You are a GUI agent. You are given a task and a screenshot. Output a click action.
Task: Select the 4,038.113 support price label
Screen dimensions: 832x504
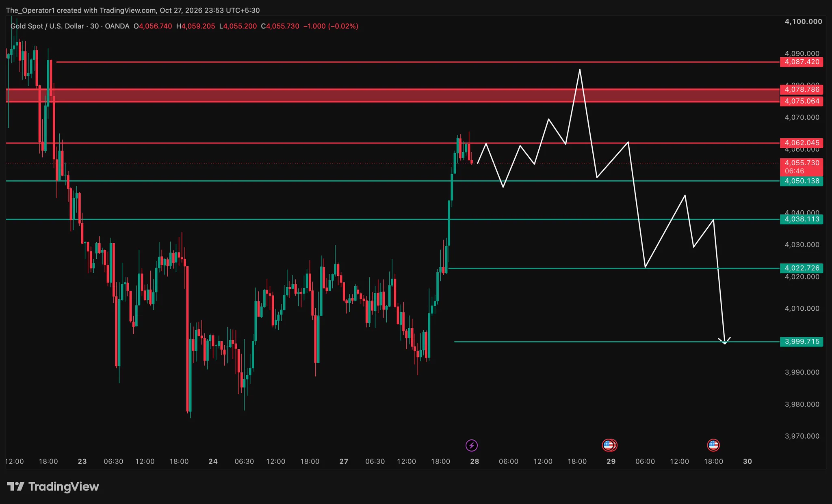(x=802, y=219)
